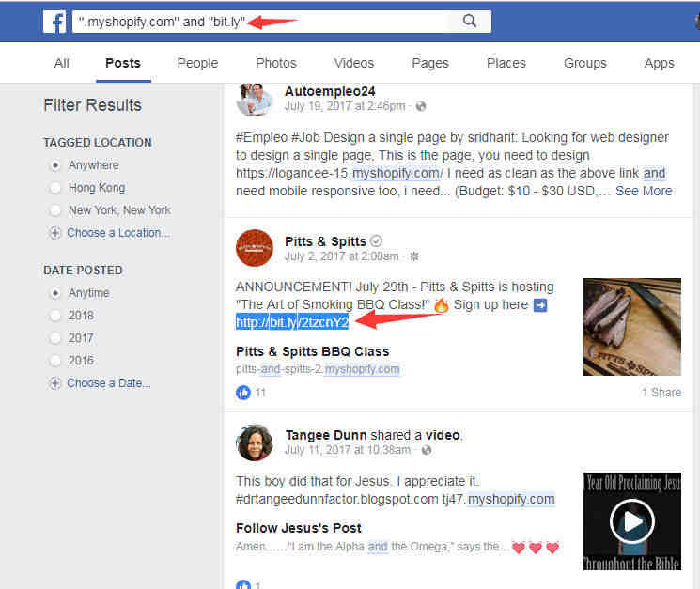Click the July 19, 2017 post timestamp

tap(345, 106)
